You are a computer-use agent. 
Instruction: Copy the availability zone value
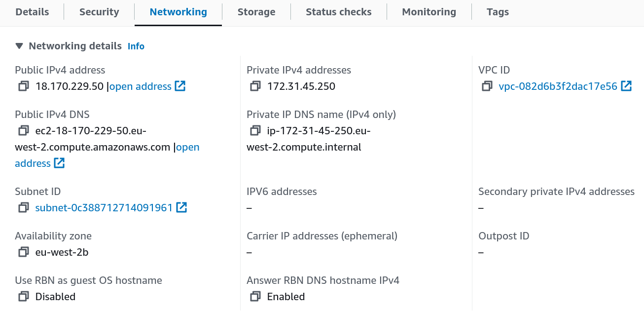[x=22, y=252]
